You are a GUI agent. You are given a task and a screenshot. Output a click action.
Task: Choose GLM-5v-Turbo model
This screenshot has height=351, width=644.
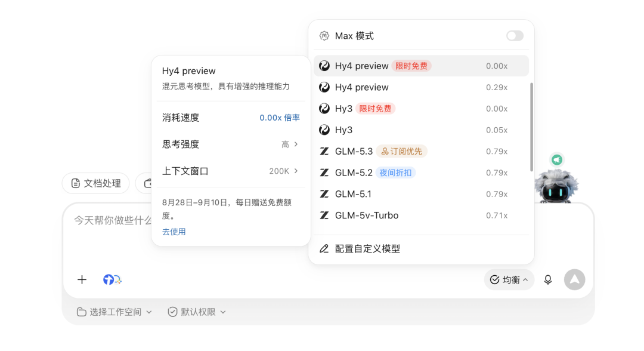tap(421, 215)
